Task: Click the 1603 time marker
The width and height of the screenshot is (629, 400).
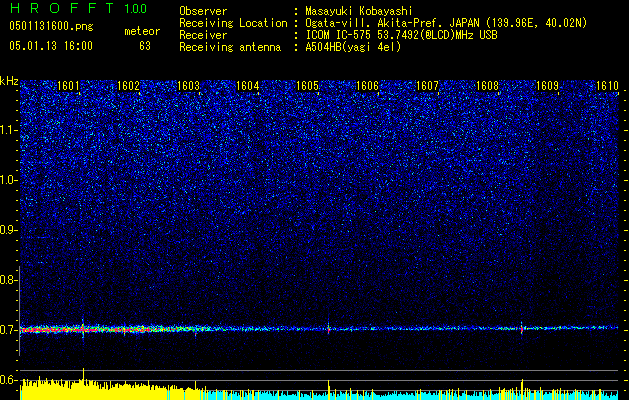Action: (x=188, y=86)
